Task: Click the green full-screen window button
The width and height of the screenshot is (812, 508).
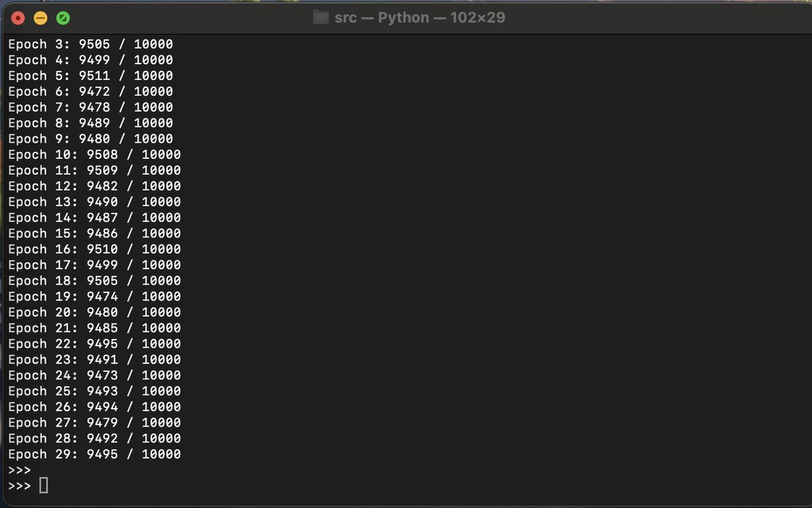Action: pos(62,18)
